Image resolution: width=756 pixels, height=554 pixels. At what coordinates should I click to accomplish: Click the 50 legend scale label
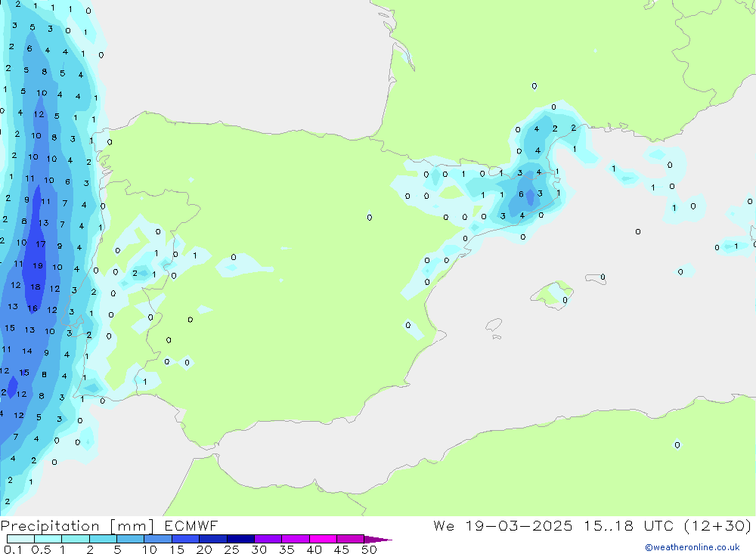click(369, 549)
